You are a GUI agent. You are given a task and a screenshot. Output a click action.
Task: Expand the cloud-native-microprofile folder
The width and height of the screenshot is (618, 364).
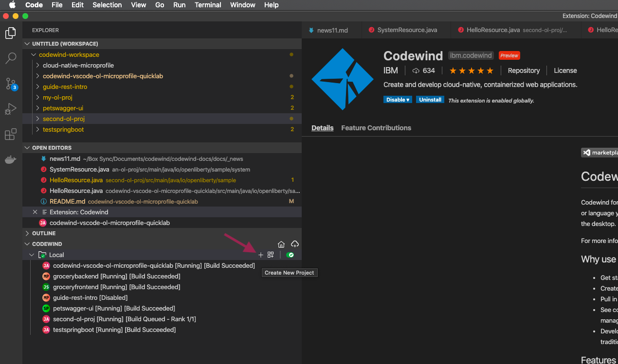[38, 65]
